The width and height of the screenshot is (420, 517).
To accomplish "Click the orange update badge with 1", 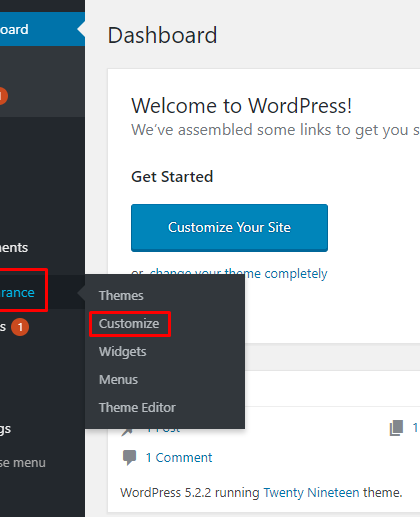I will tap(20, 327).
